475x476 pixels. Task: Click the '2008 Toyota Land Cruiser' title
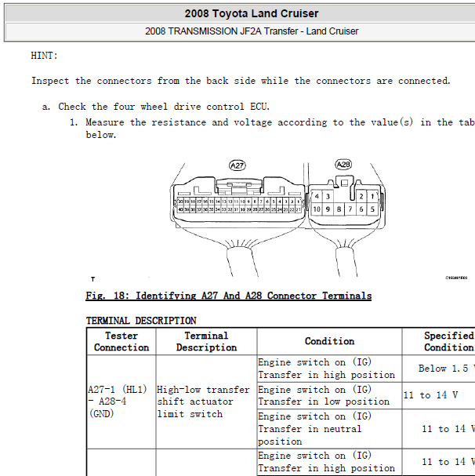coord(252,13)
